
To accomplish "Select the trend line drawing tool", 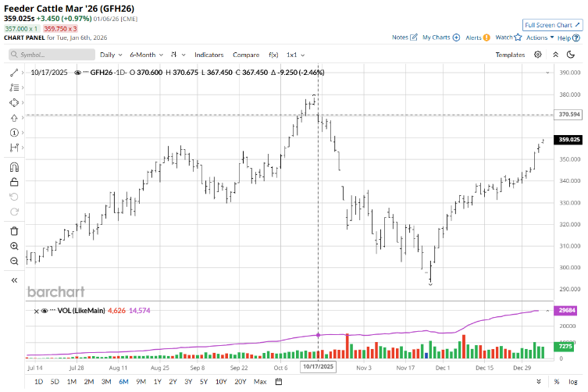I will [x=14, y=72].
